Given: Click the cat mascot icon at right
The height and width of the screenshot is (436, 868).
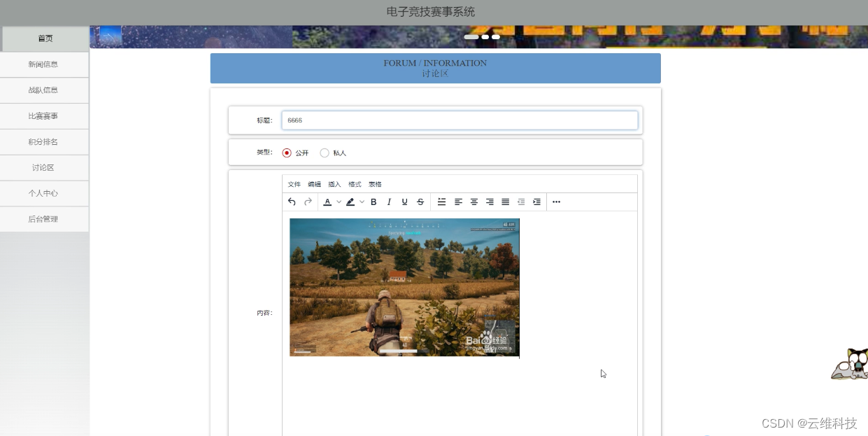Looking at the screenshot, I should [848, 364].
